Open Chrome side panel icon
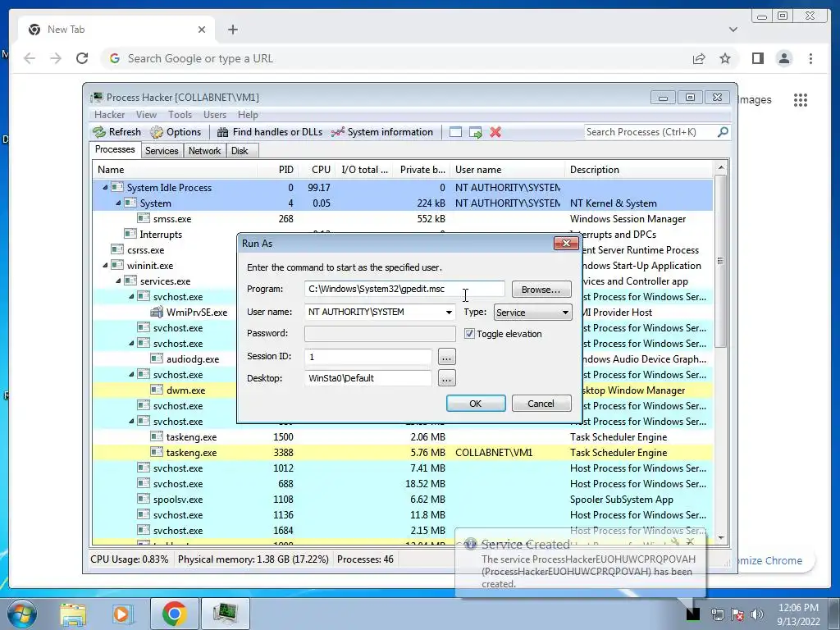 pyautogui.click(x=757, y=58)
